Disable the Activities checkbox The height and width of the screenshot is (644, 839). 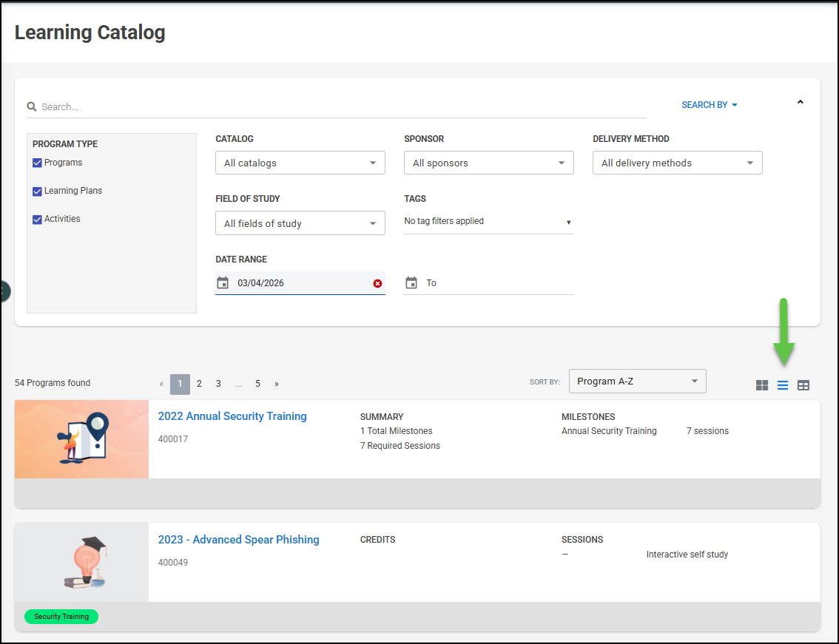(37, 220)
